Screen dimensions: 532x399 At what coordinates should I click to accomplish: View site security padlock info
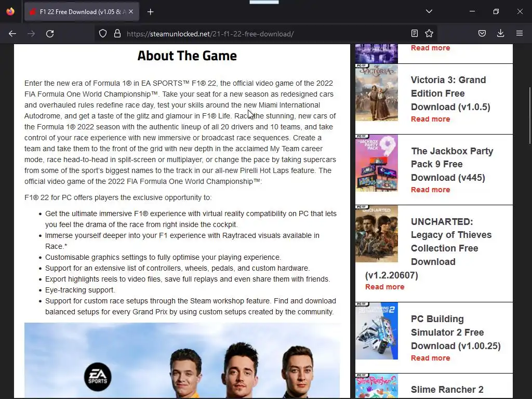click(117, 34)
